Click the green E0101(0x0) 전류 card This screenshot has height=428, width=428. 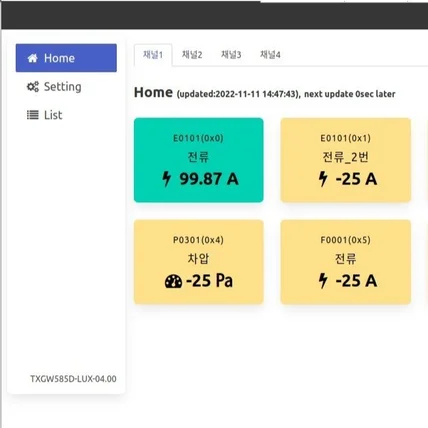(199, 160)
